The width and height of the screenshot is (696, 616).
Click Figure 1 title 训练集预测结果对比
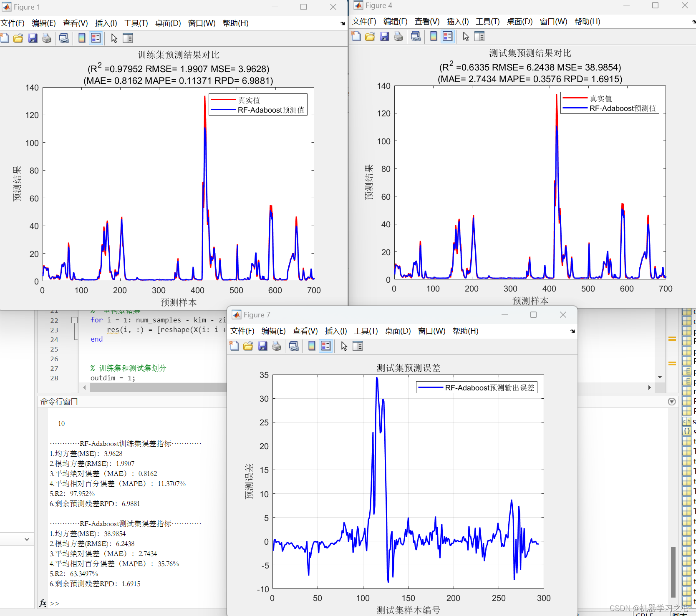pyautogui.click(x=179, y=55)
